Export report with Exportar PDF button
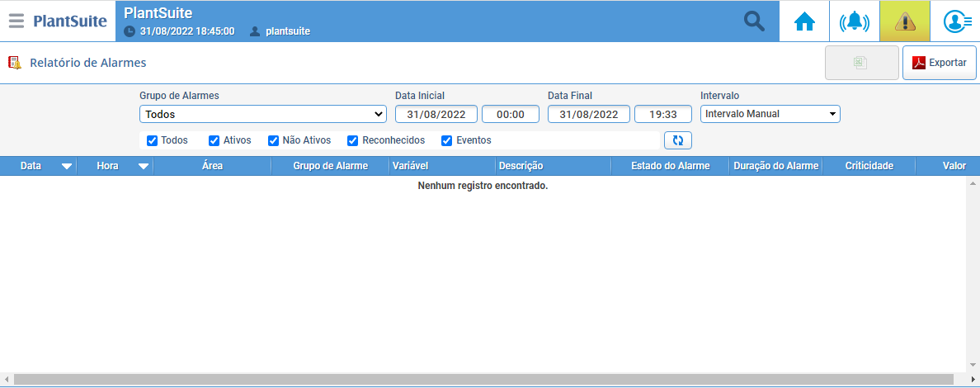The height and width of the screenshot is (388, 980). coord(940,63)
